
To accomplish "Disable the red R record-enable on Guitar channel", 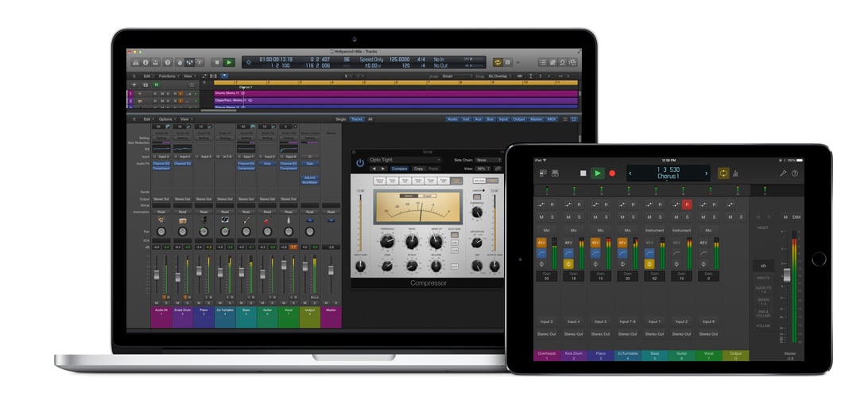I will coord(687,205).
